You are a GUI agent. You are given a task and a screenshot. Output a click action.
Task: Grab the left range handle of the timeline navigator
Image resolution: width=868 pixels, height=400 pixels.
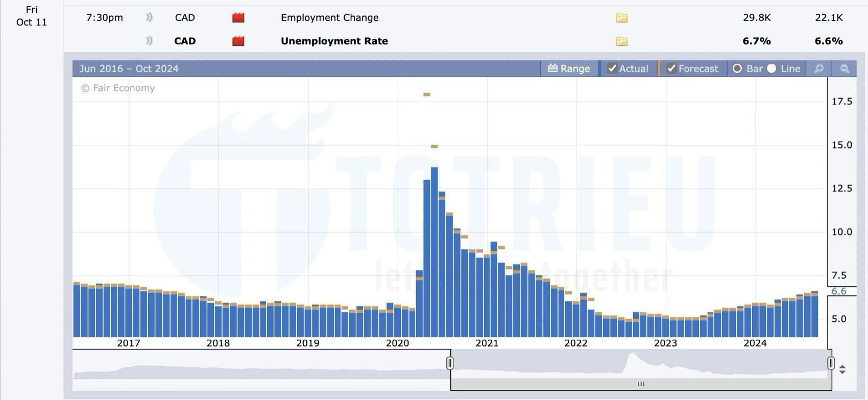(x=450, y=363)
